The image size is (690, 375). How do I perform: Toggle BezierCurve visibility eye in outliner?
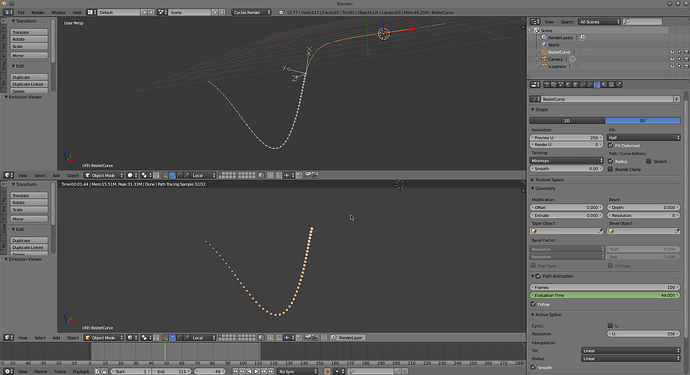coord(672,52)
